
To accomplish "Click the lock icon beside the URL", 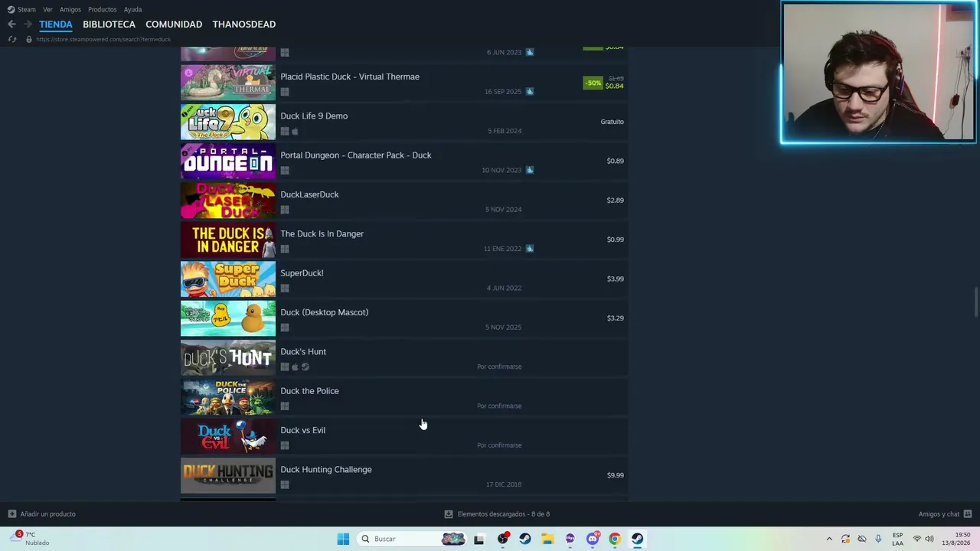I will coord(29,39).
